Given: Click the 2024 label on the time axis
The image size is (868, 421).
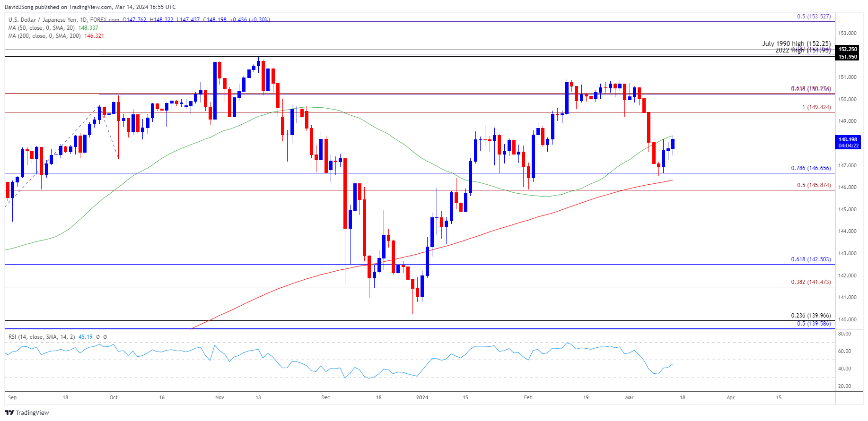Looking at the screenshot, I should [x=422, y=397].
